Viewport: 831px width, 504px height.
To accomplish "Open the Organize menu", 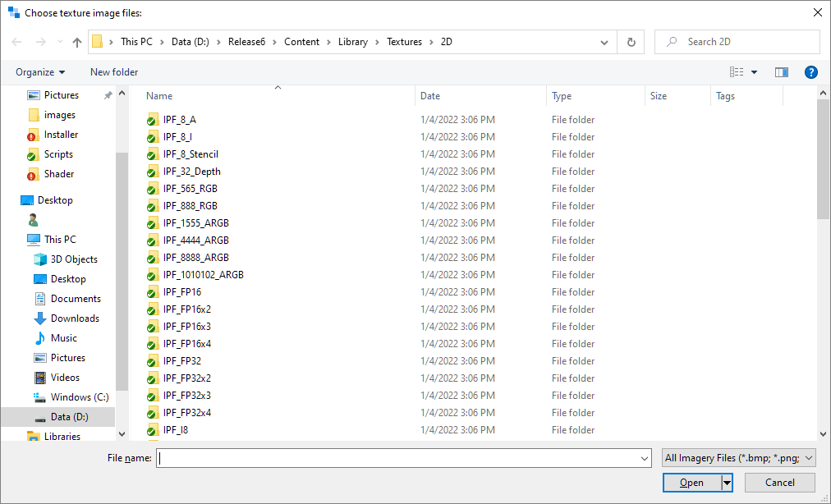I will (x=40, y=72).
